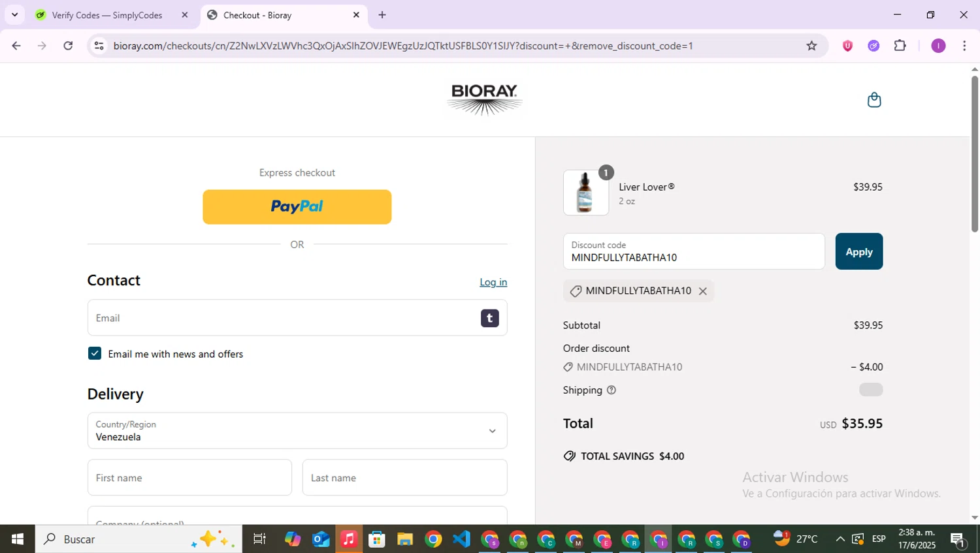
Task: Click the page vertical scrollbar
Action: click(975, 153)
